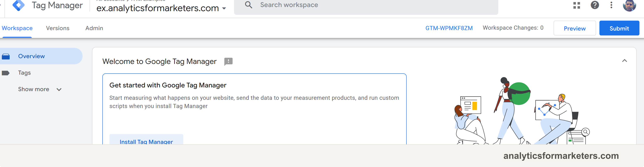The image size is (644, 167).
Task: Click the Install Tag Manager button
Action: pyautogui.click(x=146, y=139)
